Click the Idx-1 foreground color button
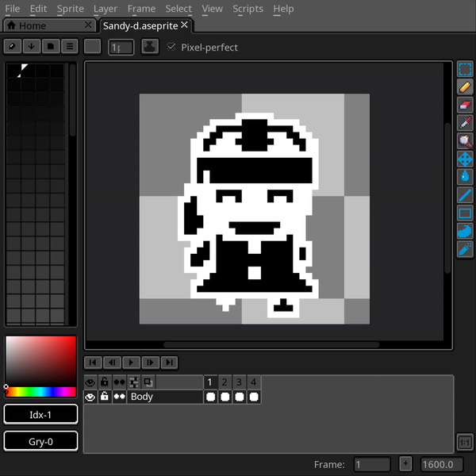Image resolution: width=476 pixels, height=476 pixels. coord(41,414)
